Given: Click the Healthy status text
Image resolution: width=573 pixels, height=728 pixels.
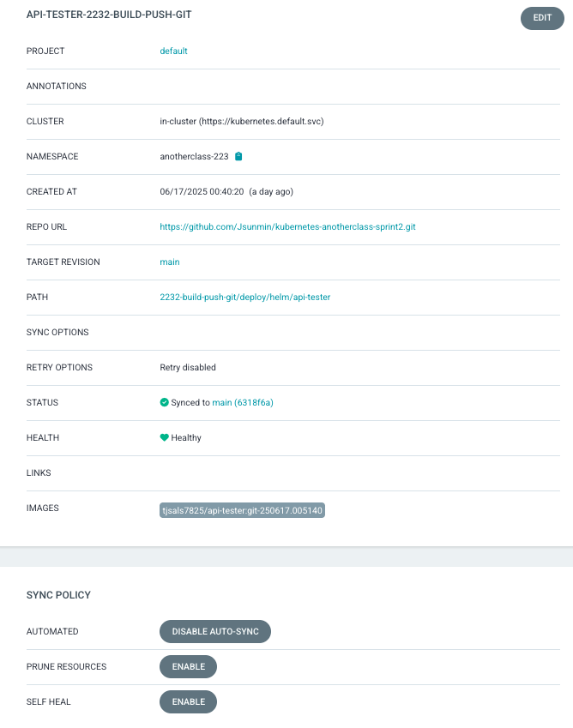Looking at the screenshot, I should pos(186,438).
